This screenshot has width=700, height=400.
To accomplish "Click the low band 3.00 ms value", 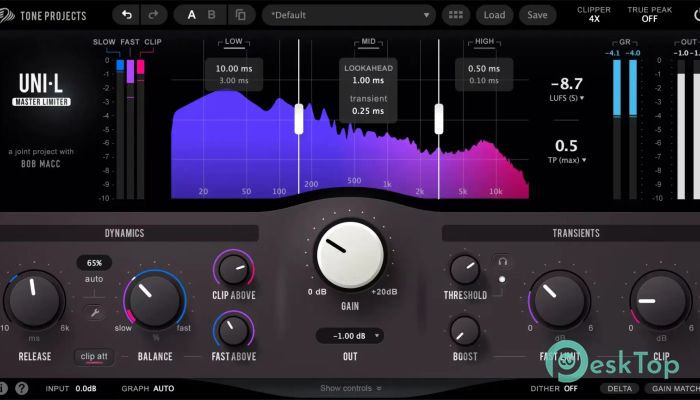I will [234, 81].
